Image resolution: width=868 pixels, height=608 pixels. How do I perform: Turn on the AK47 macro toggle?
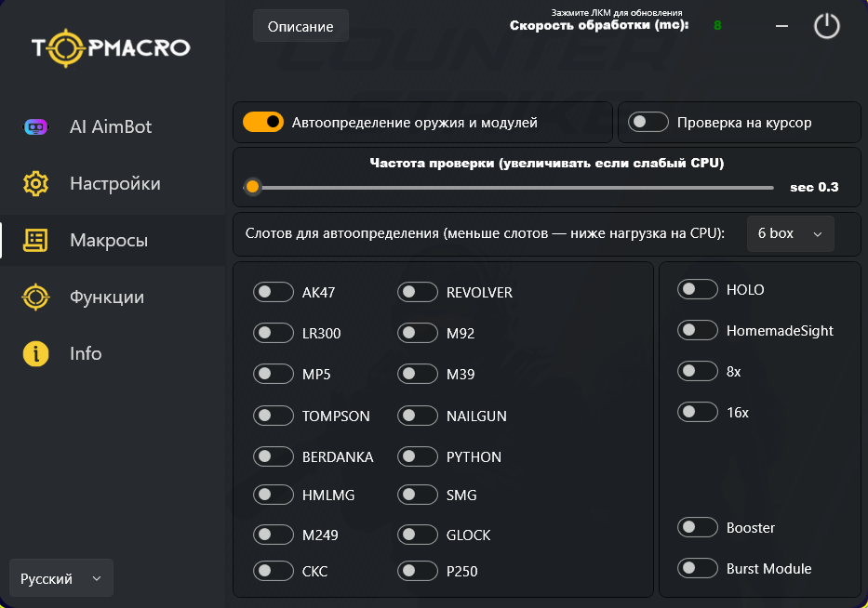point(273,293)
